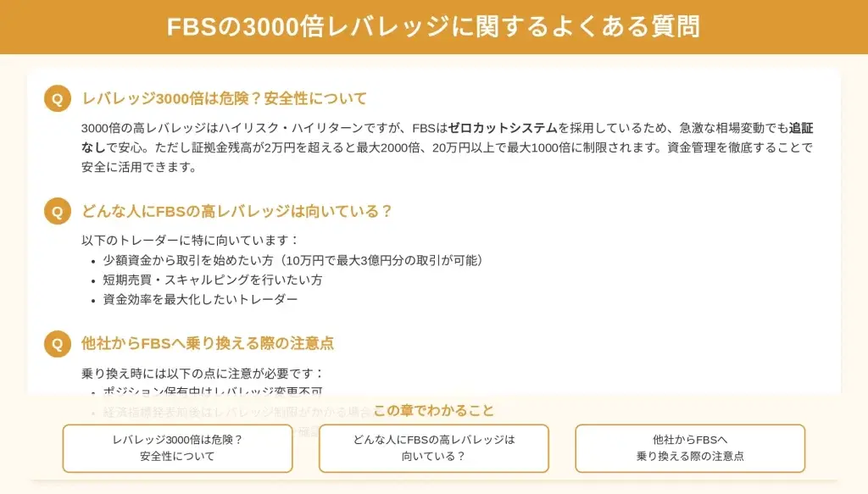Click the Q icon beside レバレッジ3000倍は危険？ heading
The width and height of the screenshot is (868, 494).
click(x=57, y=98)
